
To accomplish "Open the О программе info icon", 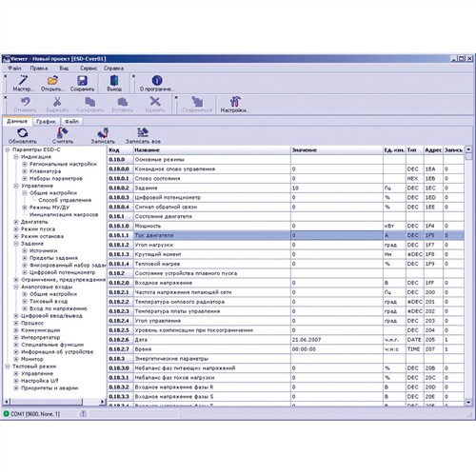I will [x=157, y=80].
